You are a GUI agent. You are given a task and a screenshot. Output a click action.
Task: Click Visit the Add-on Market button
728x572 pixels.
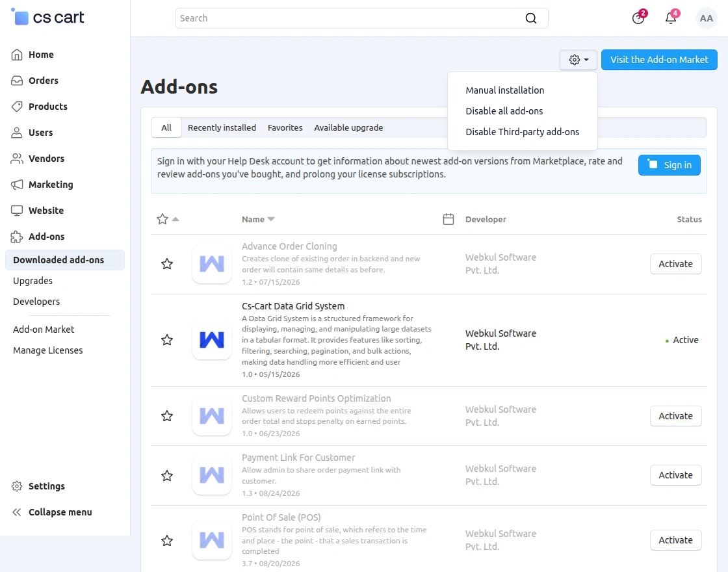[659, 60]
